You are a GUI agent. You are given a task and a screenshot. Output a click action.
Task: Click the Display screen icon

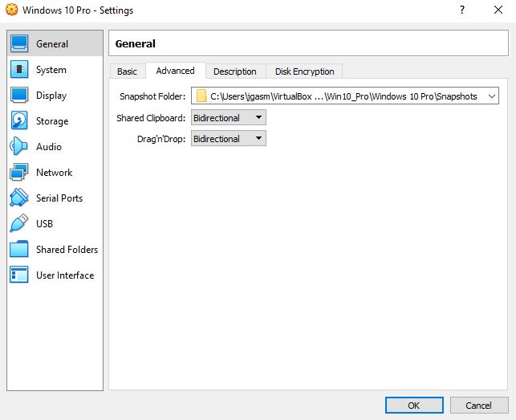tap(19, 96)
